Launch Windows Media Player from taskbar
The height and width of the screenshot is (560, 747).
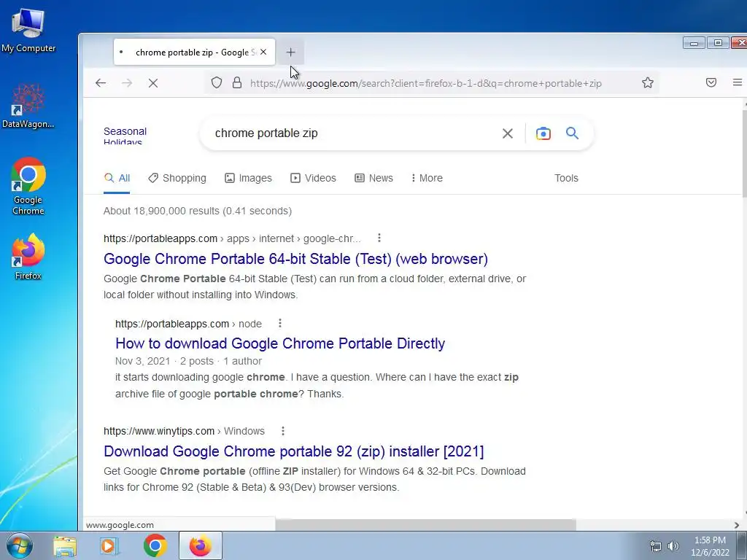(109, 545)
